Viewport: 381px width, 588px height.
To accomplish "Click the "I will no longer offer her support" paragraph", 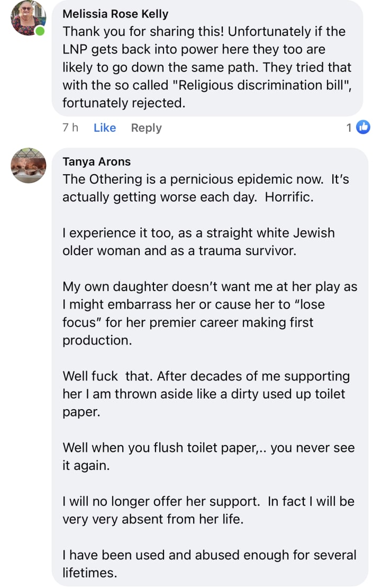I will pyautogui.click(x=208, y=510).
